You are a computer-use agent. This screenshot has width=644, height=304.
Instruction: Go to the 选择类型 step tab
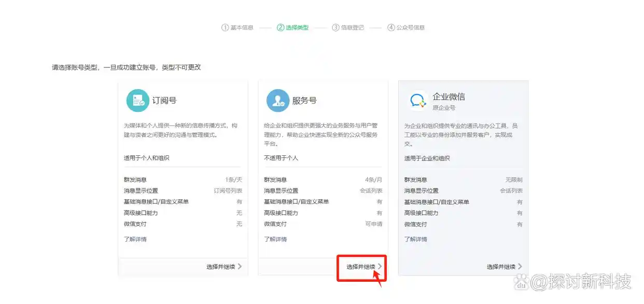297,27
